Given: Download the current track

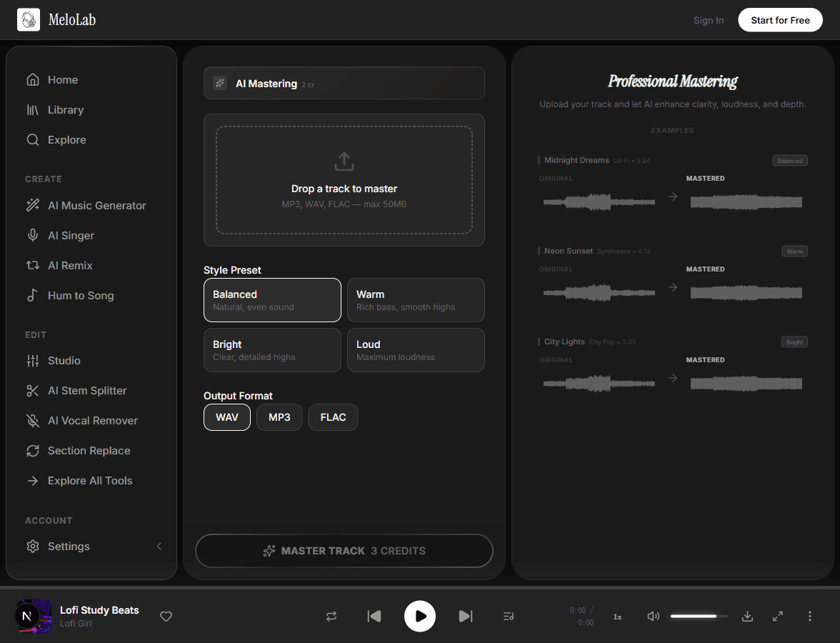Looking at the screenshot, I should tap(747, 616).
